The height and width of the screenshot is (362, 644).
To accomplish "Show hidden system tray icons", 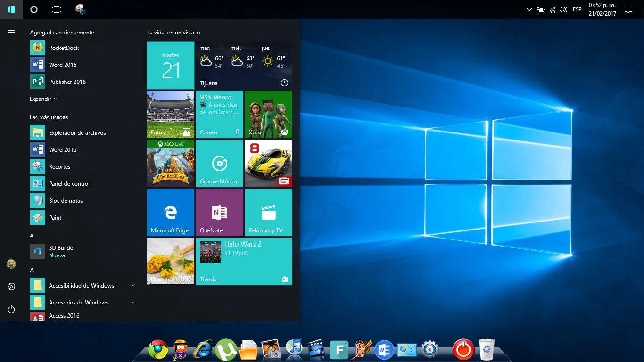I will tap(529, 9).
